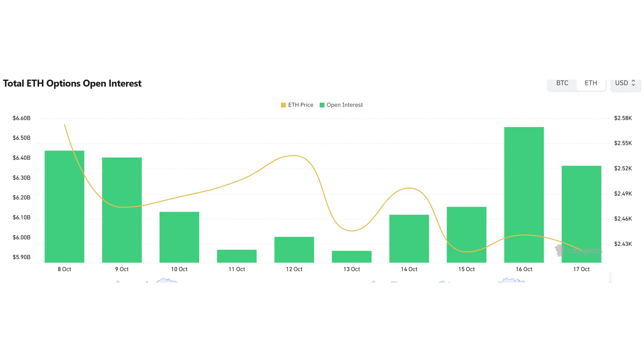The image size is (644, 362).
Task: Select the ETH tab
Action: [x=591, y=83]
